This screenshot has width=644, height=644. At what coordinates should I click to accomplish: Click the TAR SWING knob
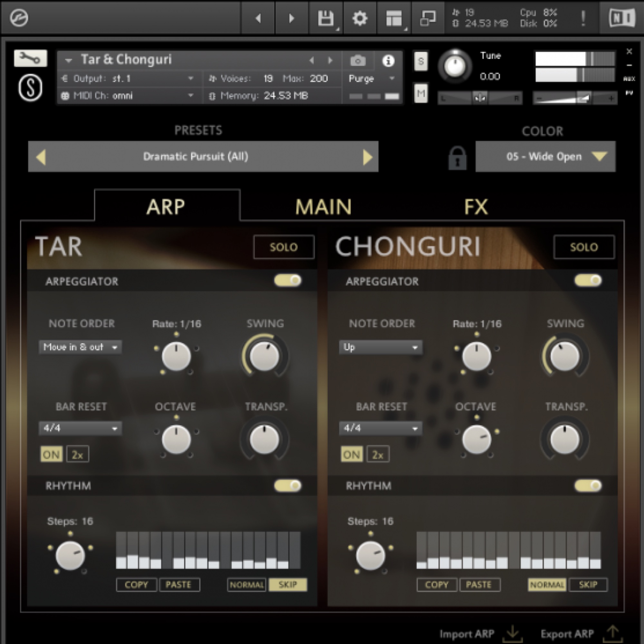265,356
